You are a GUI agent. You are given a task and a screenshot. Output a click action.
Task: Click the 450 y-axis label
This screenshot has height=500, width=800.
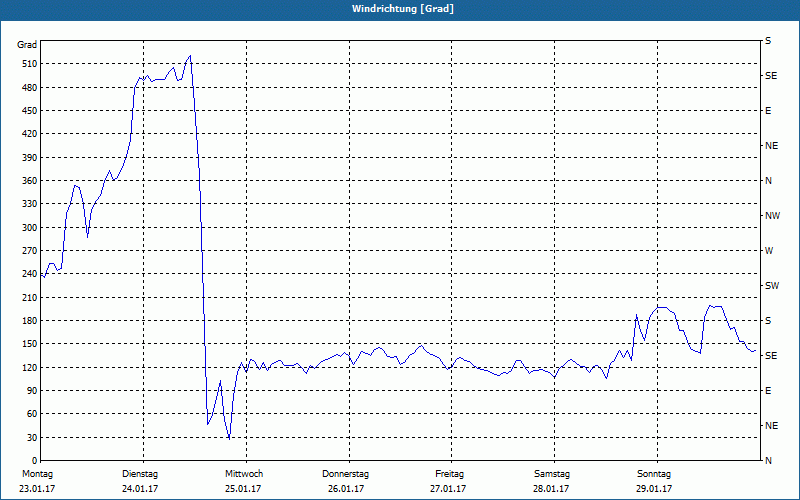click(x=29, y=111)
